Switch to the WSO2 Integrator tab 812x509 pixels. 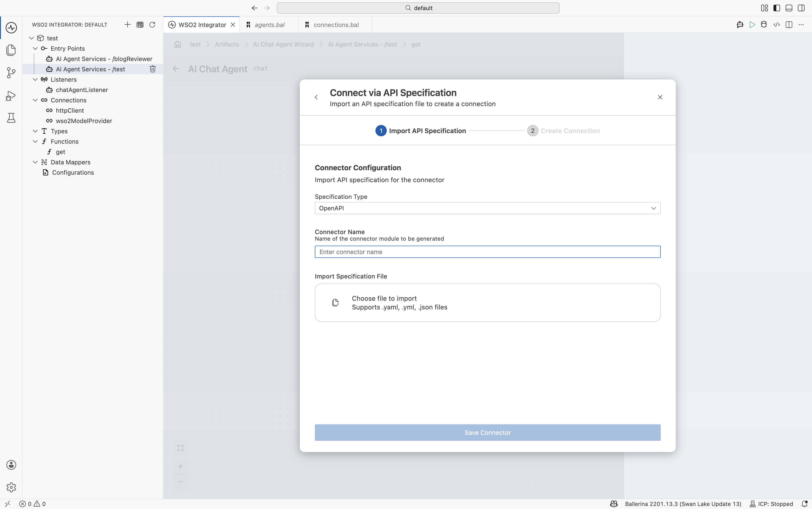click(x=202, y=25)
